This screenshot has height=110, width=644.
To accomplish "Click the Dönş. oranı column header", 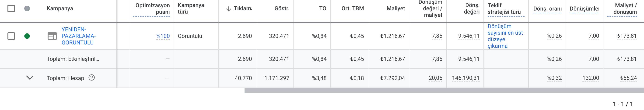I will [547, 9].
